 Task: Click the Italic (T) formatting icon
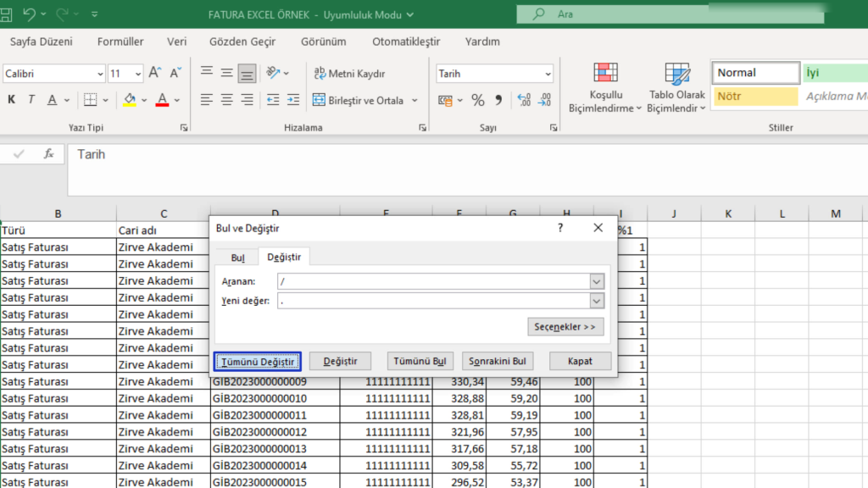32,100
